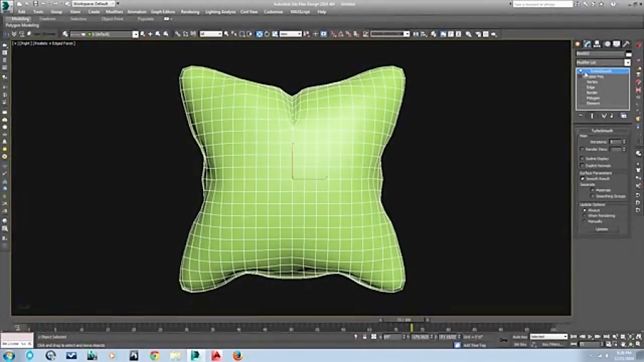This screenshot has height=362, width=644.
Task: Click the 3ds Max application logo button
Action: [x=6, y=6]
